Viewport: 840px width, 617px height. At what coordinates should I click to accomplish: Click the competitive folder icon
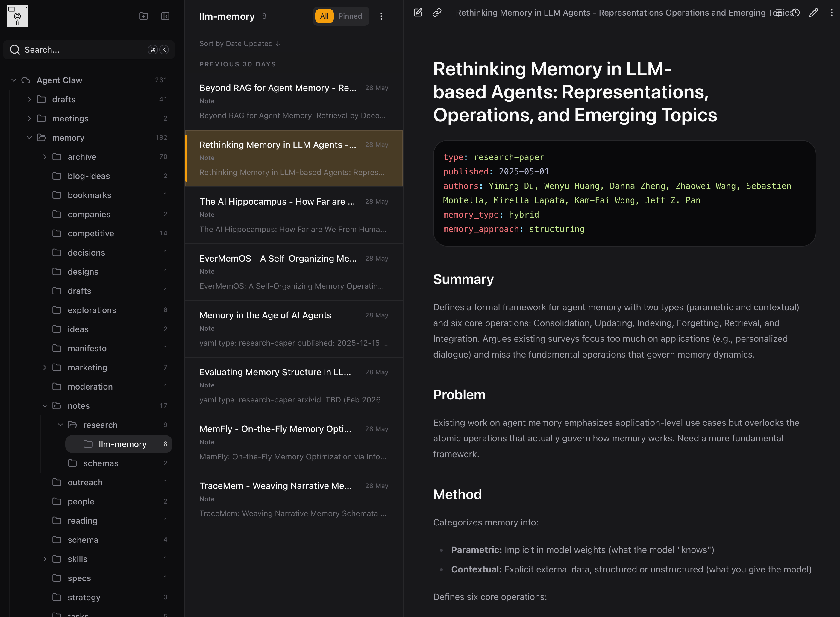pyautogui.click(x=57, y=233)
